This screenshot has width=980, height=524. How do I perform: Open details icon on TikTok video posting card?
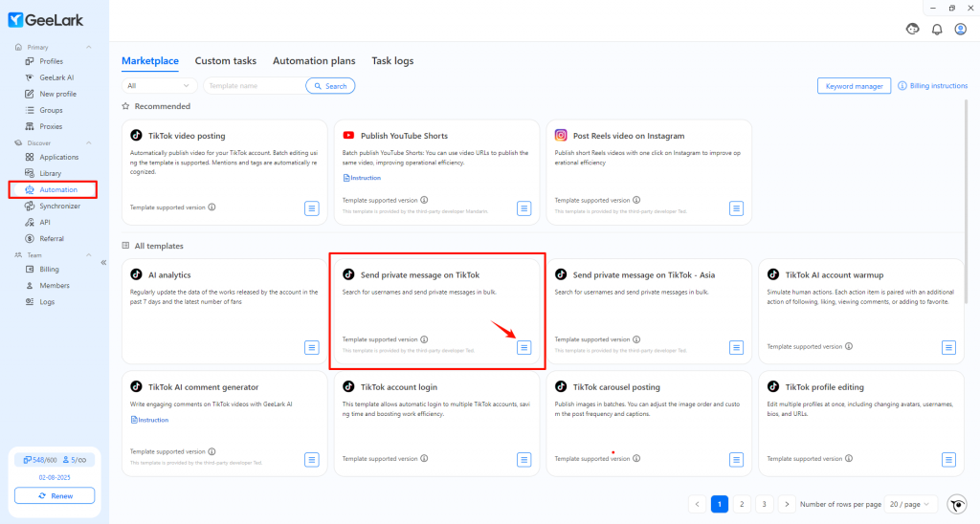[x=311, y=208]
